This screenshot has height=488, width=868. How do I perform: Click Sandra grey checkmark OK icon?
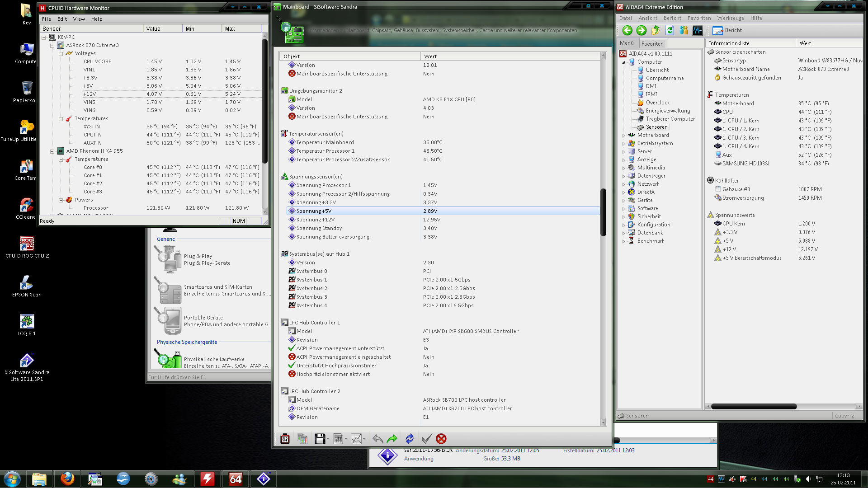pyautogui.click(x=426, y=439)
